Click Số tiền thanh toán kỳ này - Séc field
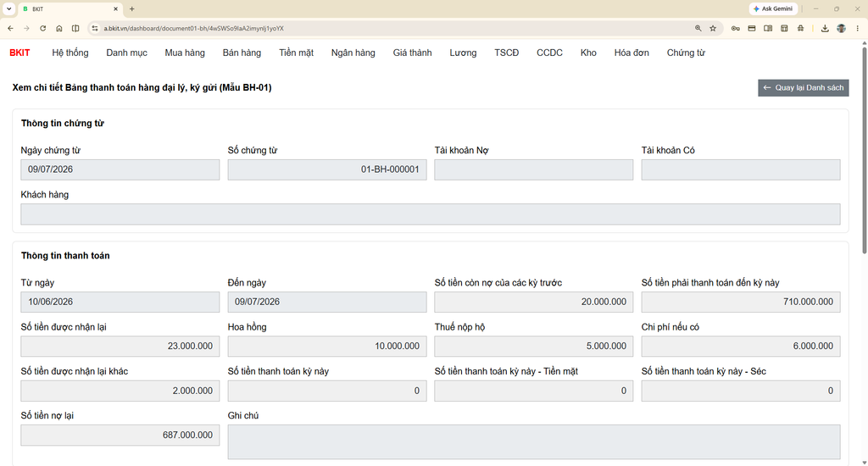This screenshot has height=466, width=868. [x=741, y=391]
